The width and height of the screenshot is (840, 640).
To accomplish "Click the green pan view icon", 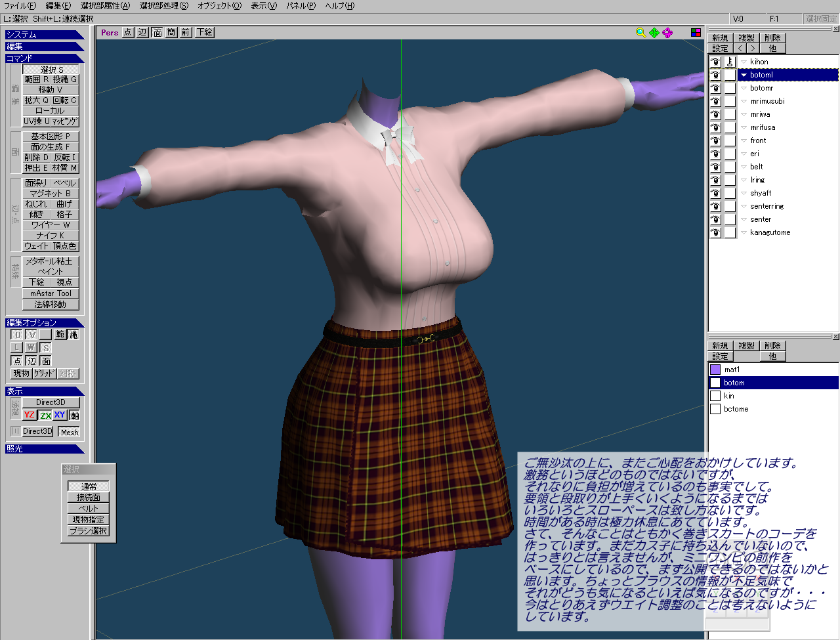I will point(654,33).
